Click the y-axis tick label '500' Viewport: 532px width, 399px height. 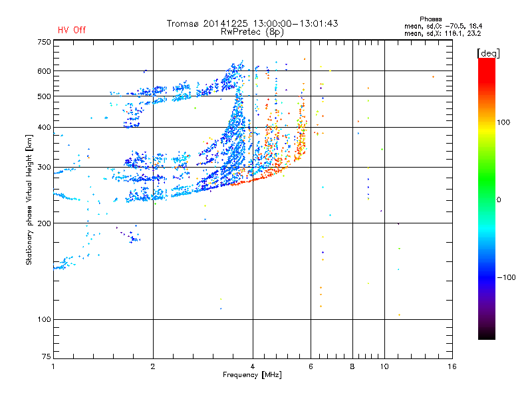point(44,96)
